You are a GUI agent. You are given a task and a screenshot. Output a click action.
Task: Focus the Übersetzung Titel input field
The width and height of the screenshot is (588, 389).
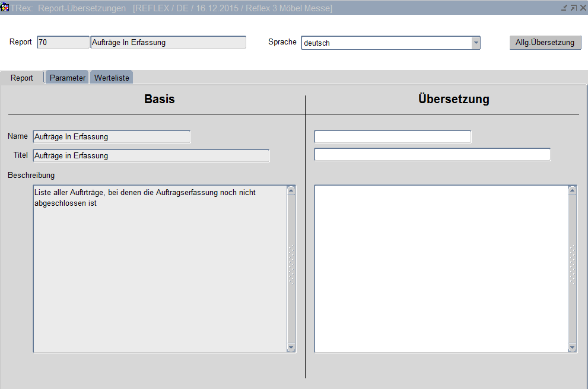[432, 155]
